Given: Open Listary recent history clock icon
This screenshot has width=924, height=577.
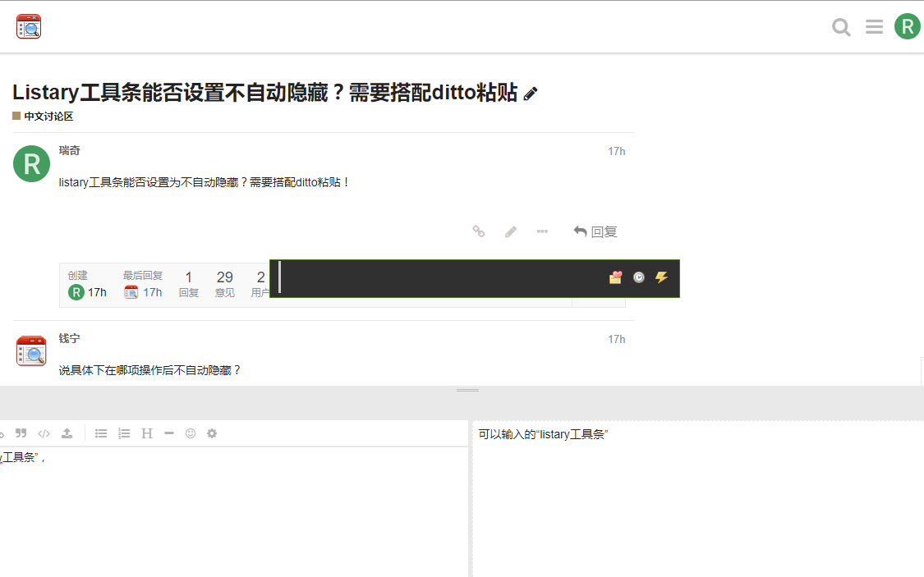Looking at the screenshot, I should click(x=639, y=277).
